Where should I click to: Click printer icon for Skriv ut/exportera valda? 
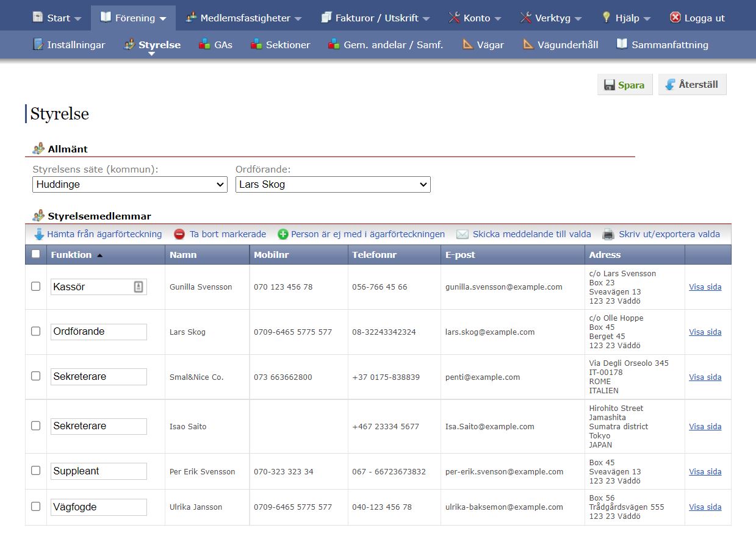pos(608,234)
